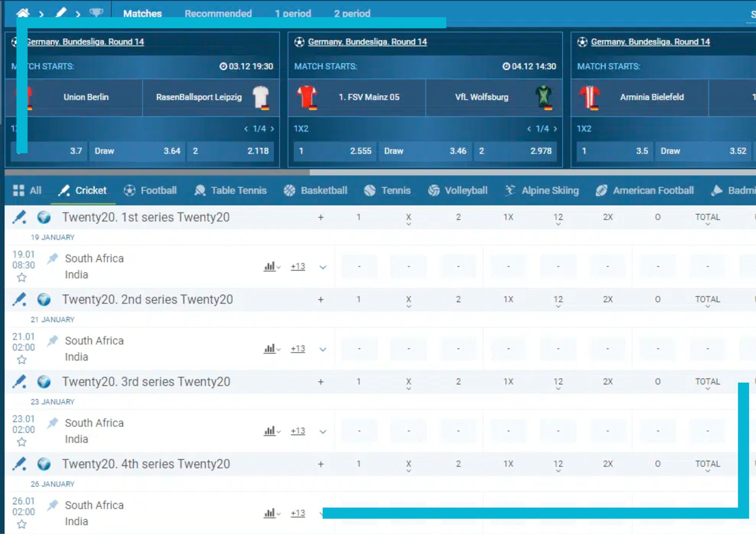The width and height of the screenshot is (756, 534).
Task: Pin the 19.01 South Africa vs India match
Action: [x=53, y=258]
